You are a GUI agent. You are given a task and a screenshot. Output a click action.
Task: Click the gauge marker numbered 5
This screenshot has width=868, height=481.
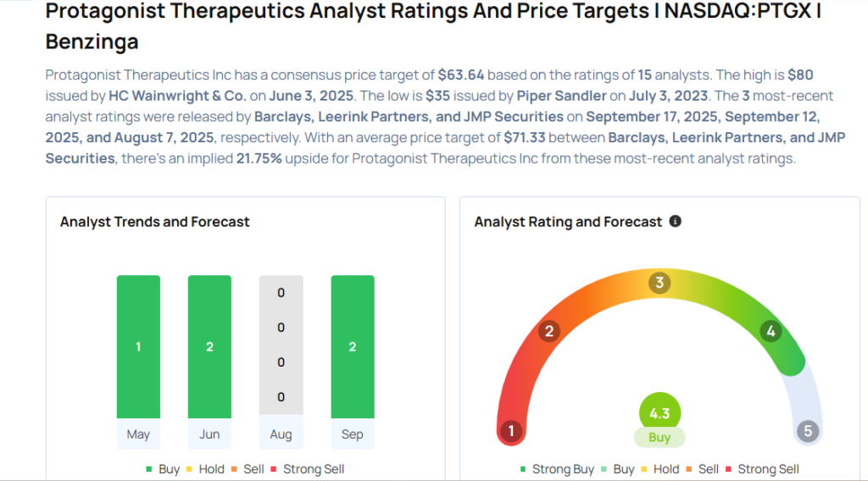pos(808,431)
